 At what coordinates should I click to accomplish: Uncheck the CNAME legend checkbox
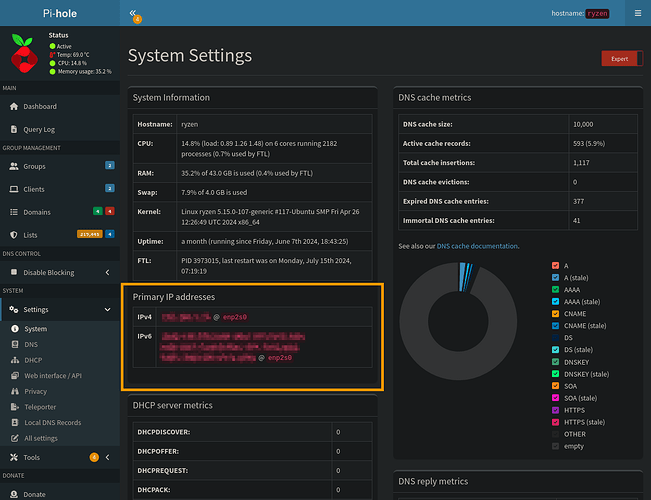click(x=555, y=312)
